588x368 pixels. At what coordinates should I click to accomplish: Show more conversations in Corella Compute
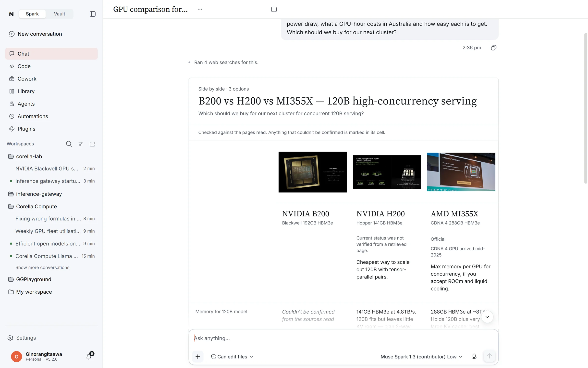42,267
